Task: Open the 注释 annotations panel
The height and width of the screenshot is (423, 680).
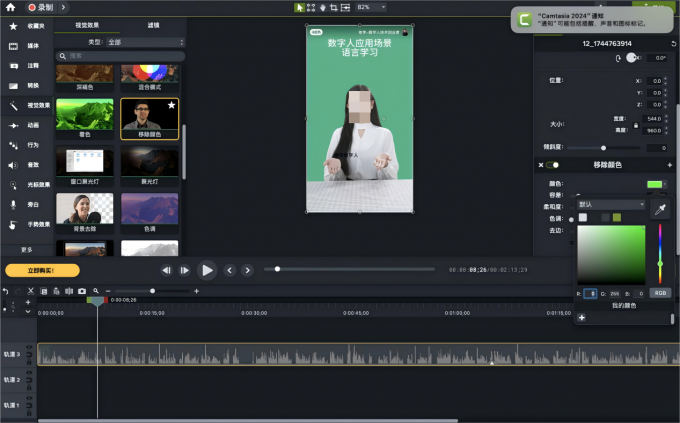Action: pos(27,66)
